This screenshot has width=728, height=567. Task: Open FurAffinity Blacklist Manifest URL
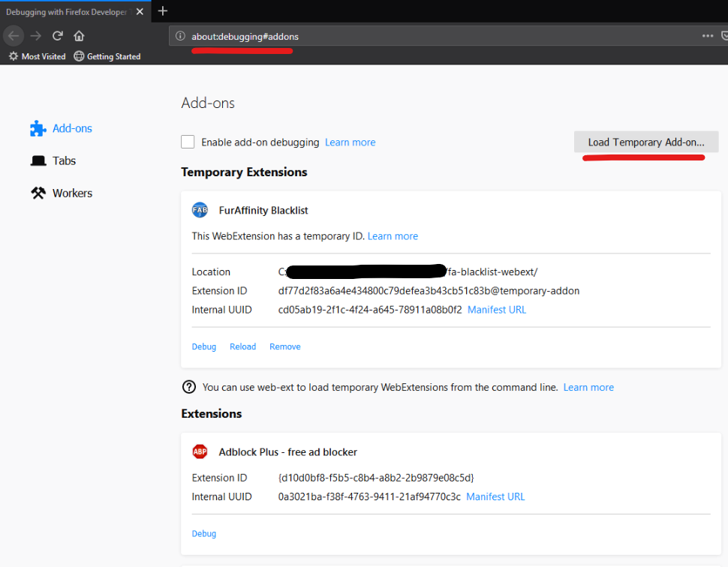pos(497,310)
